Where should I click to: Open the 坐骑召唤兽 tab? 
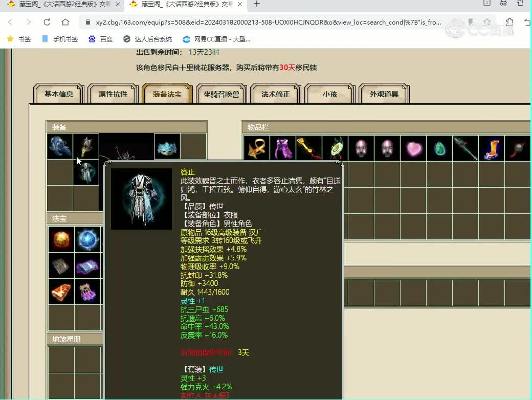pyautogui.click(x=221, y=94)
